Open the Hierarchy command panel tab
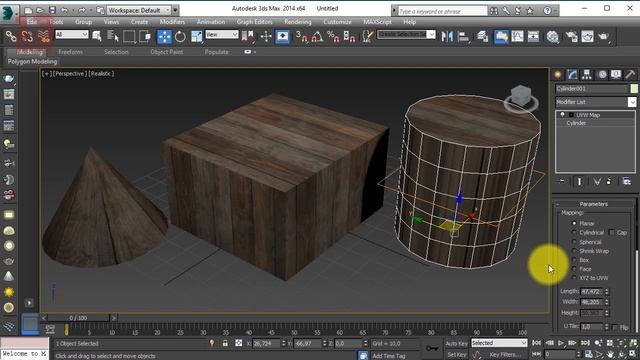 (587, 74)
